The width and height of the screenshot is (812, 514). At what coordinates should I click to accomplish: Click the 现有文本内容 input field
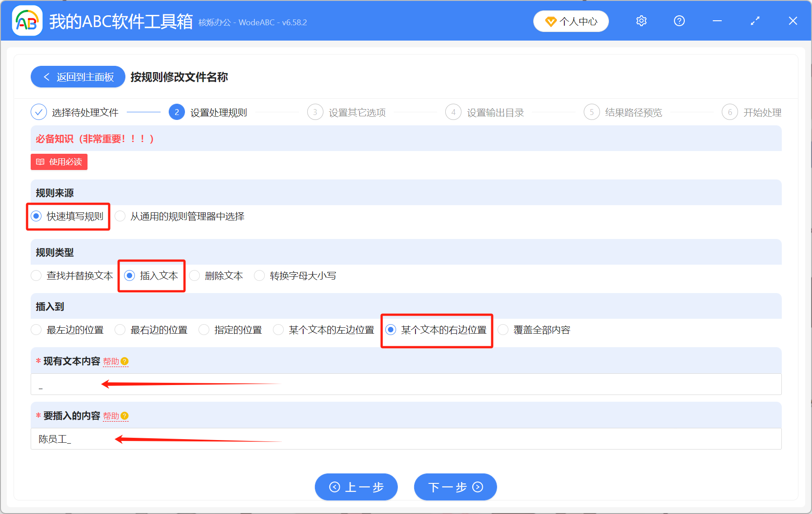pyautogui.click(x=271, y=384)
